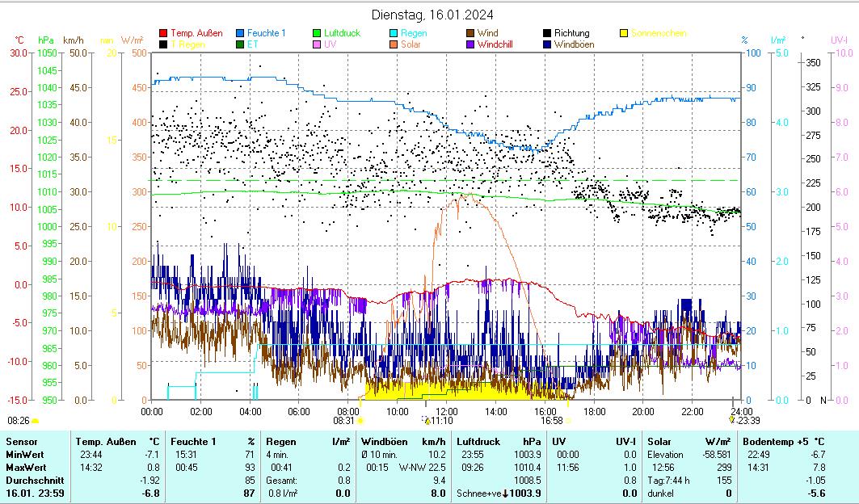Click the orange Solar legend square
Screen dimensions: 859x504
(394, 44)
